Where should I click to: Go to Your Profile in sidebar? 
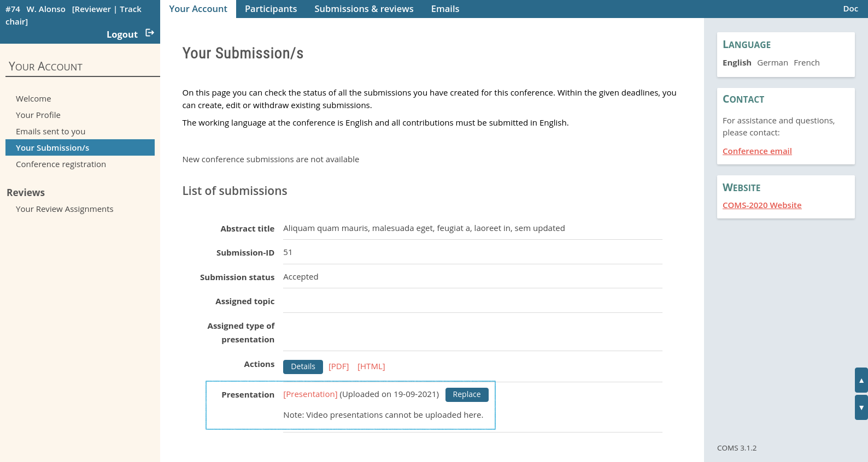[x=38, y=115]
